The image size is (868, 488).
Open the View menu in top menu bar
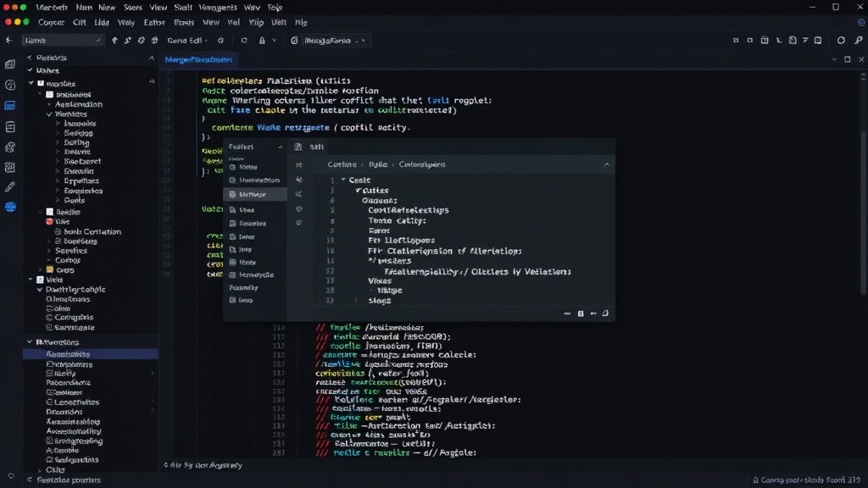pos(158,7)
